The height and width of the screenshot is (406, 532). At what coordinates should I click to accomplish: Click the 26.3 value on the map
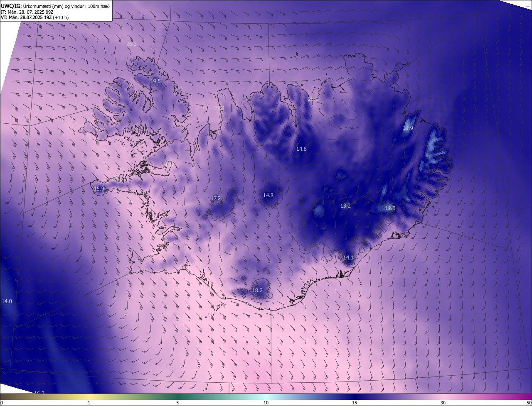pos(131,44)
